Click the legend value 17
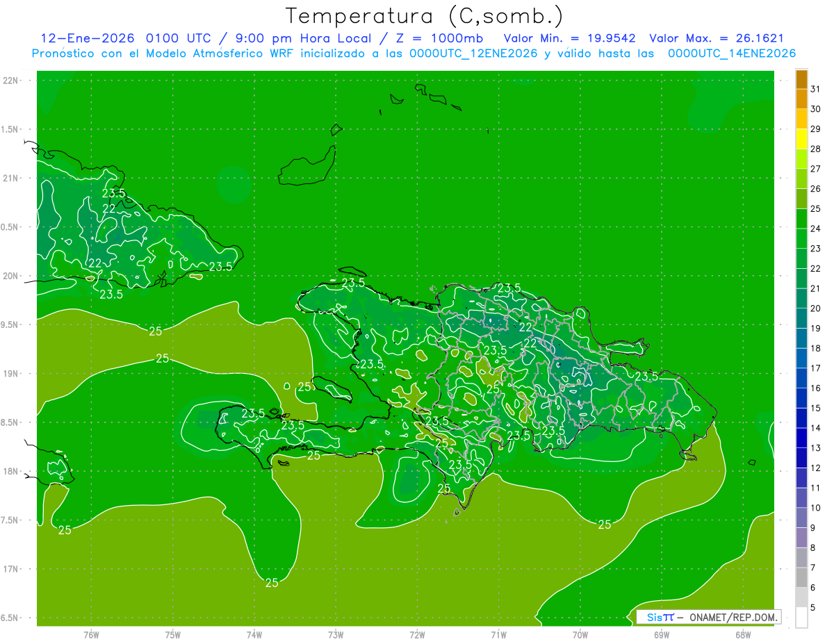Screen dimensions: 834x644 point(816,368)
